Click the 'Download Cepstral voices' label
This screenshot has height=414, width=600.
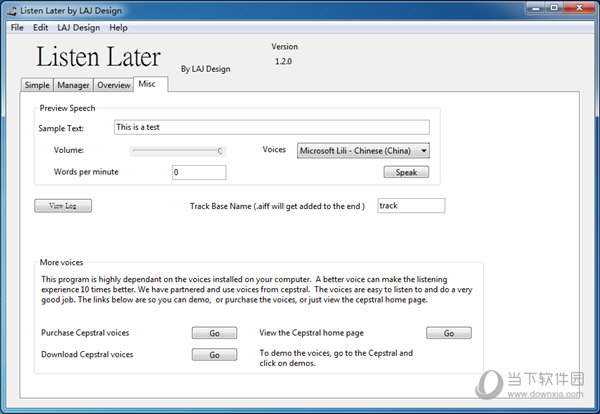[x=87, y=355]
